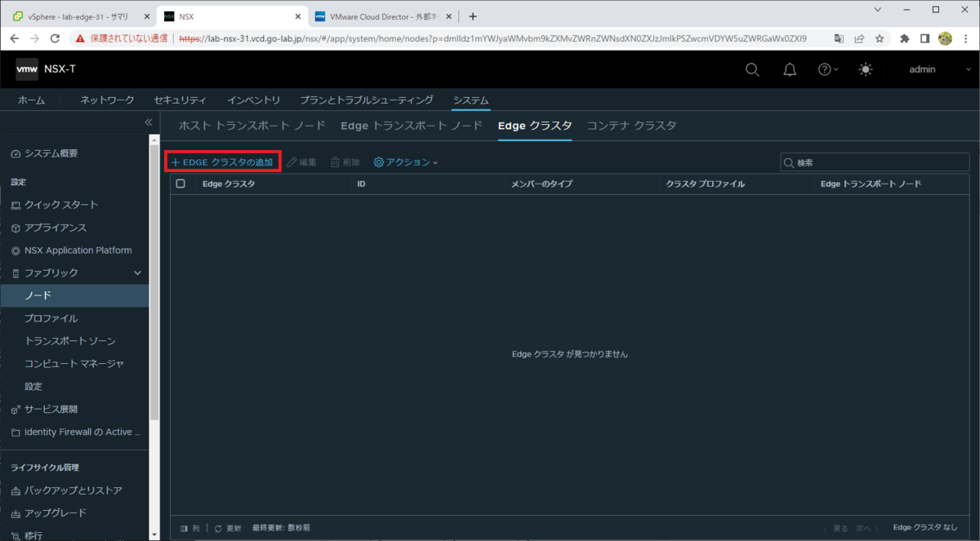
Task: Open the コンテナ クラスタ tab
Action: coord(632,126)
